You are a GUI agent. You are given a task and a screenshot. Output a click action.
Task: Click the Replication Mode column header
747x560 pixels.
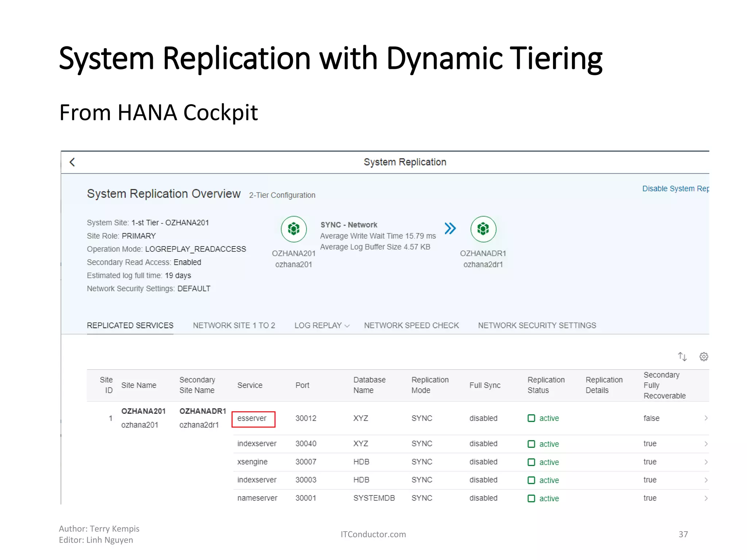coord(430,385)
